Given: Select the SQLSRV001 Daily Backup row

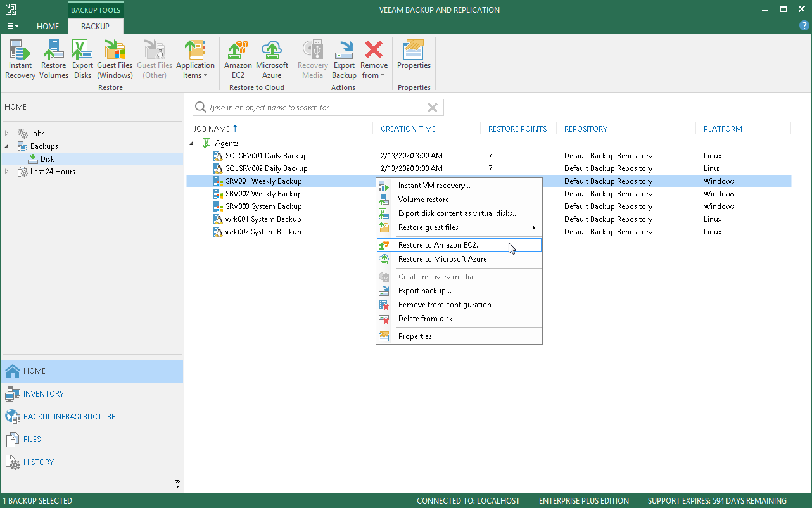Looking at the screenshot, I should coord(489,156).
